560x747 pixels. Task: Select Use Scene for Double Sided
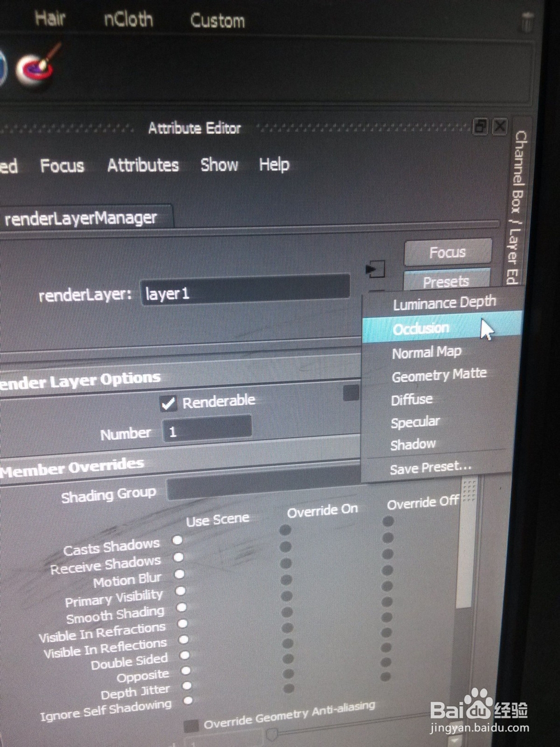pyautogui.click(x=185, y=655)
